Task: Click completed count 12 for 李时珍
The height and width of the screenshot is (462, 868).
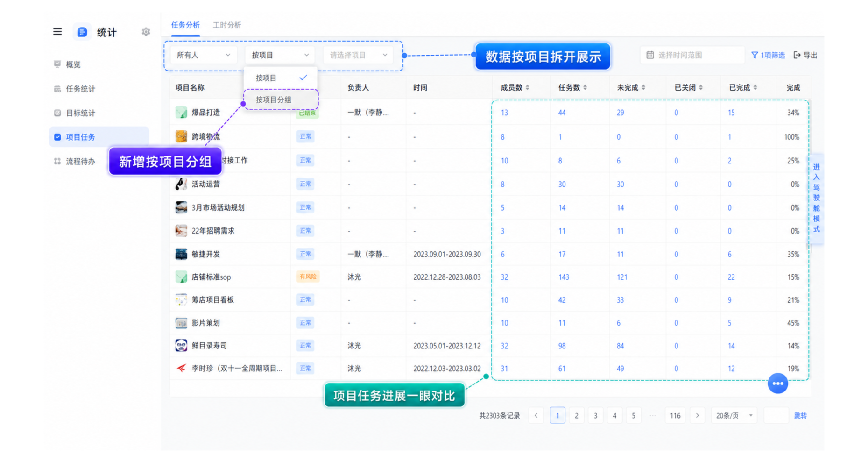Action: point(731,369)
